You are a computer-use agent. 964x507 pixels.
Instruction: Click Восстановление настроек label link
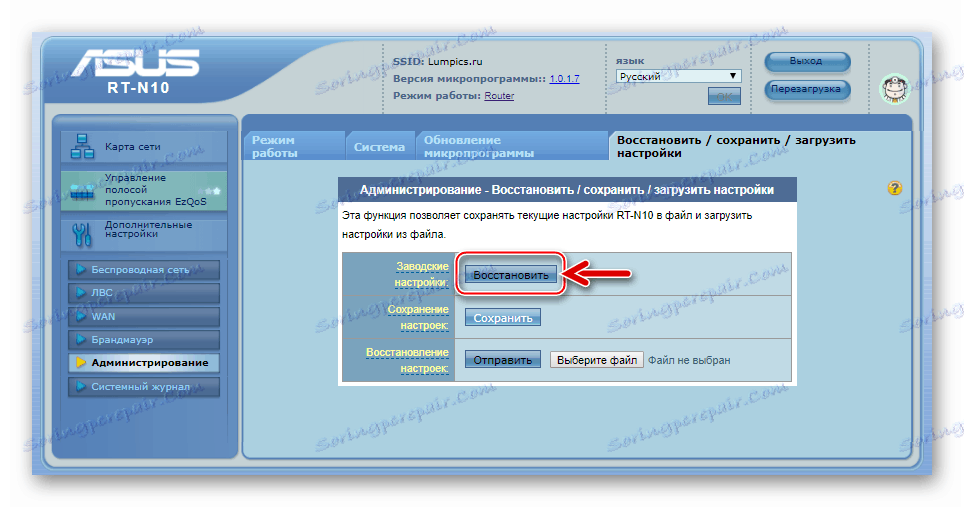(407, 360)
